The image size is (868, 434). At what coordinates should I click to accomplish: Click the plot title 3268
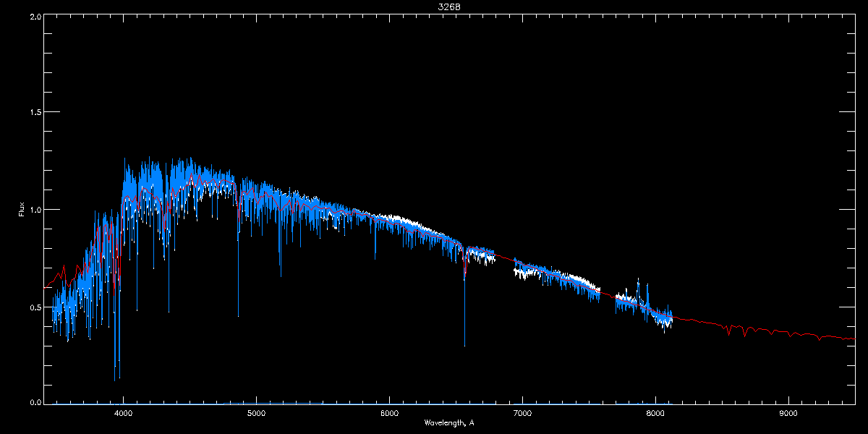click(449, 7)
